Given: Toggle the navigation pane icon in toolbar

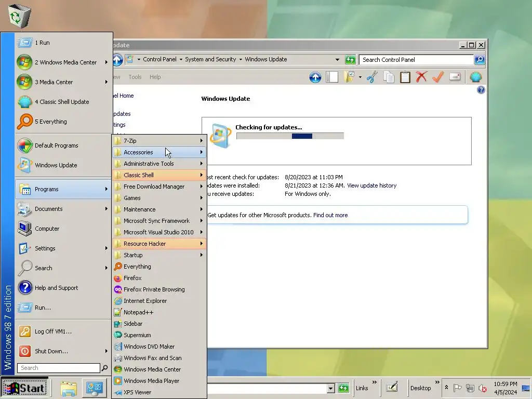Looking at the screenshot, I should point(332,77).
